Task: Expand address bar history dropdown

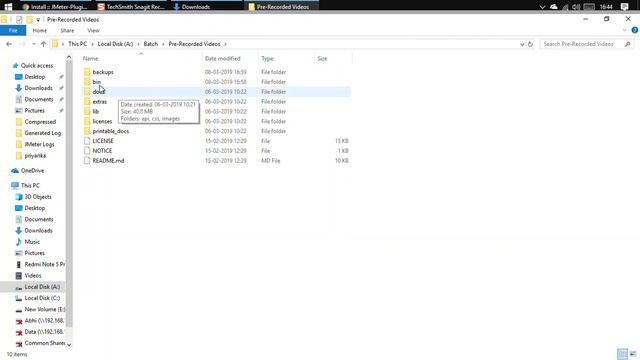Action: click(x=522, y=44)
